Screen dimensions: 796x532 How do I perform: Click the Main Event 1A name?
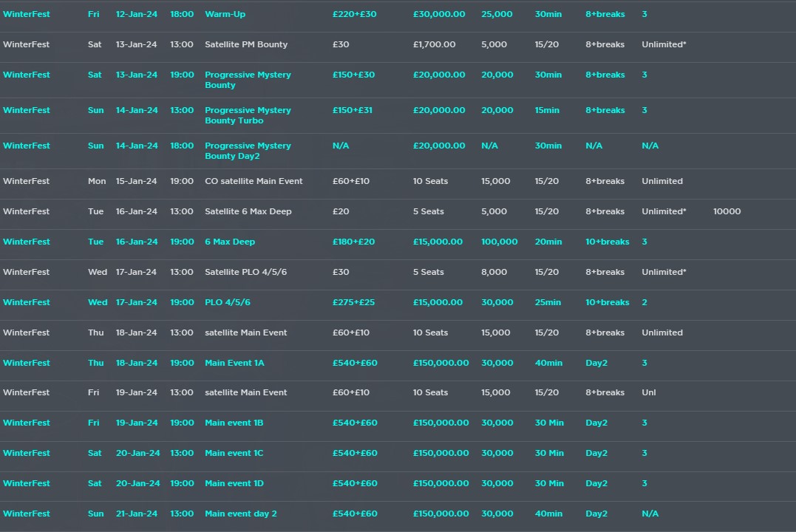click(x=234, y=363)
